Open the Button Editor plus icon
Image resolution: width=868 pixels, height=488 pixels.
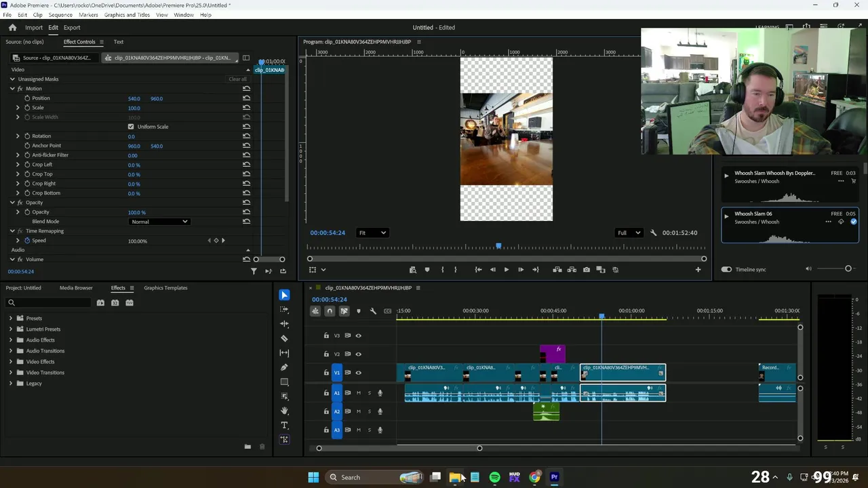[x=698, y=270]
